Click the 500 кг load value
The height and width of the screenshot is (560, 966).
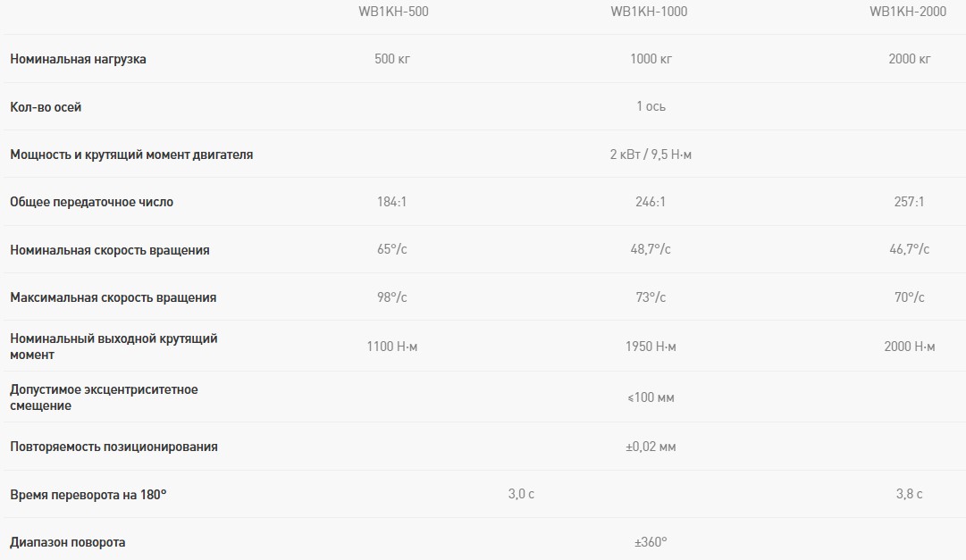point(392,59)
